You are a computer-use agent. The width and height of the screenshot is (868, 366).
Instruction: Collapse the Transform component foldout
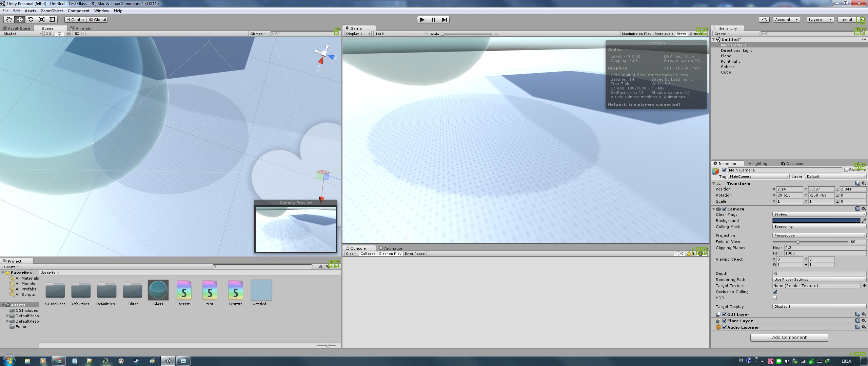[714, 183]
